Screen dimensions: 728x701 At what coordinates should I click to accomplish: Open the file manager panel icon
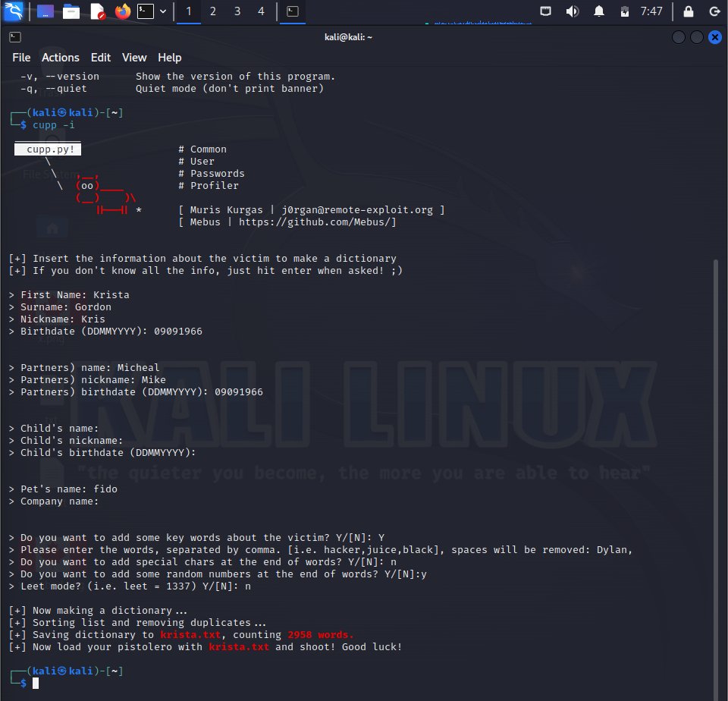pyautogui.click(x=71, y=11)
